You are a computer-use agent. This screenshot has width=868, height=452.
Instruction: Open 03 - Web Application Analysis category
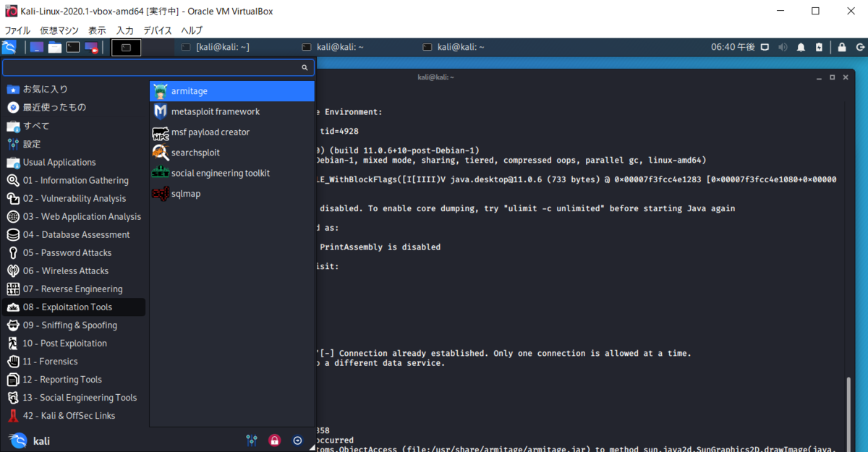click(x=75, y=216)
